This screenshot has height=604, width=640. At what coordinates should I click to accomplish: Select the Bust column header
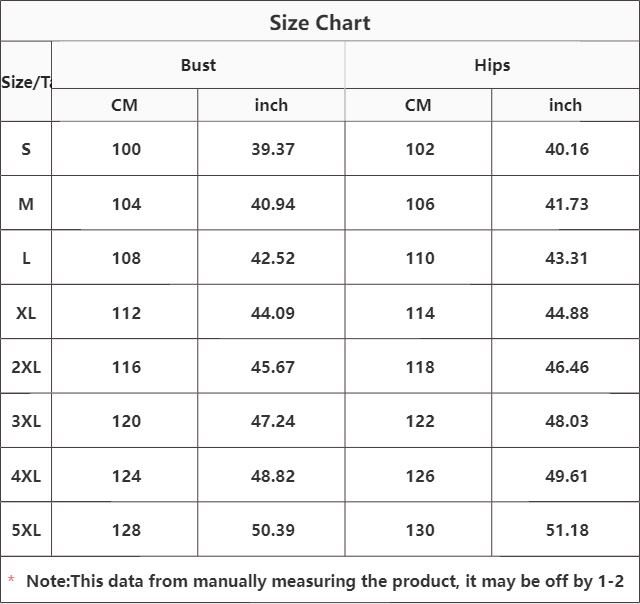click(198, 65)
